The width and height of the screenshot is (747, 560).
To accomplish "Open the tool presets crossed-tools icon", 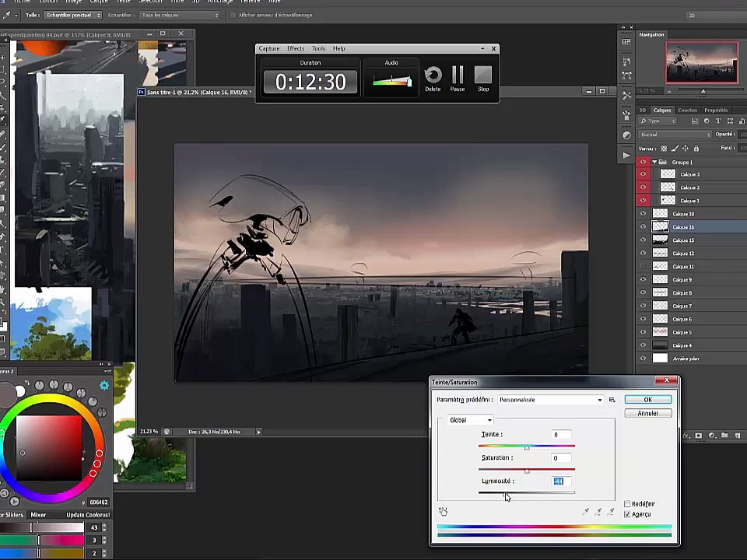I will 626,95.
